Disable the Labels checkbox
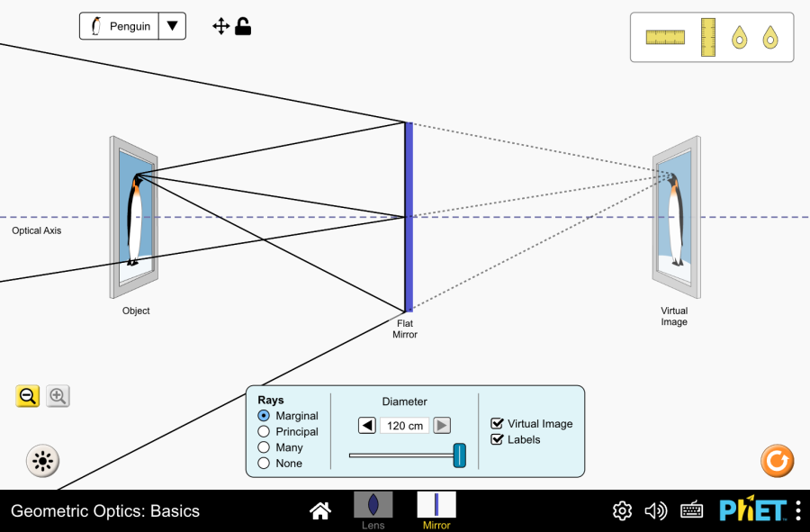 point(497,439)
